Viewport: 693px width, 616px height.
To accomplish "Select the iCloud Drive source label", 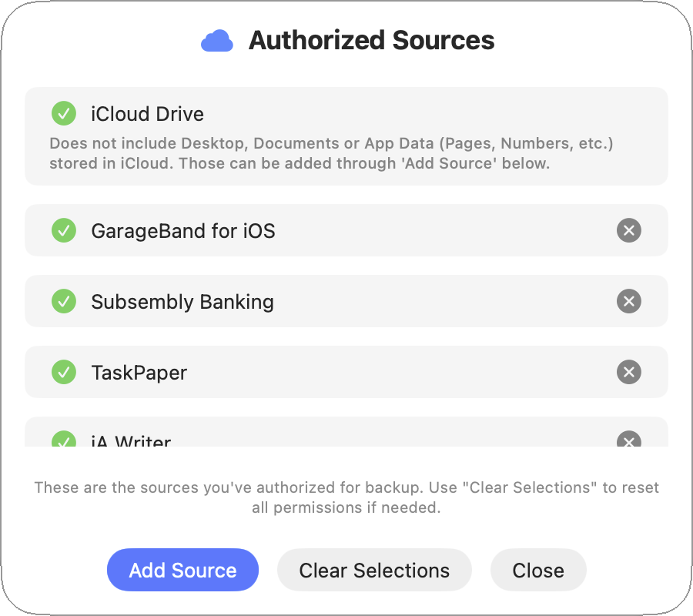I will point(147,114).
